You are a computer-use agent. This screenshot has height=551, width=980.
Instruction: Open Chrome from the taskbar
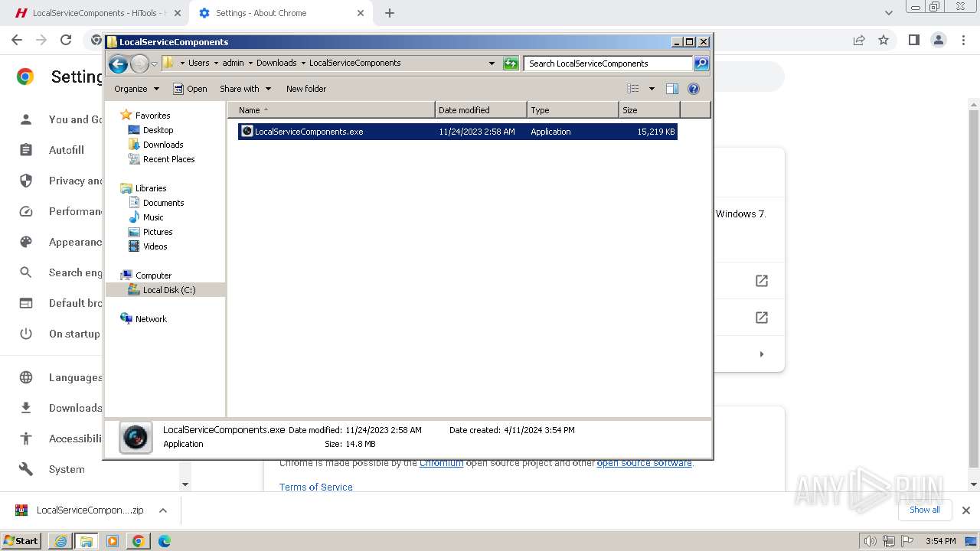pos(139,541)
